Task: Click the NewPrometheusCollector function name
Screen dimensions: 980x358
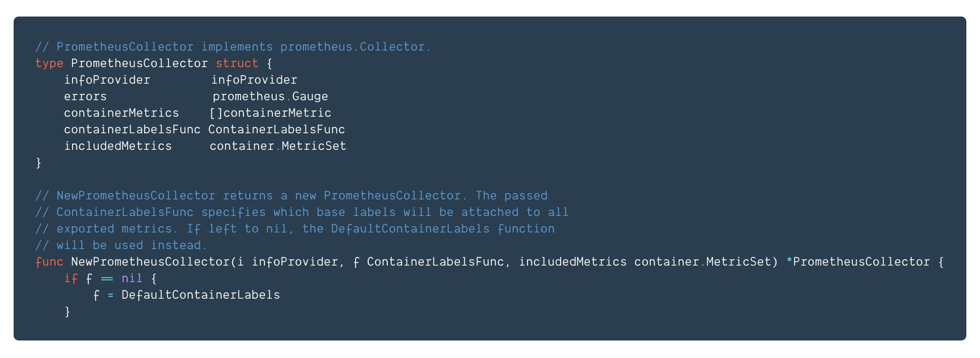Action: (151, 262)
